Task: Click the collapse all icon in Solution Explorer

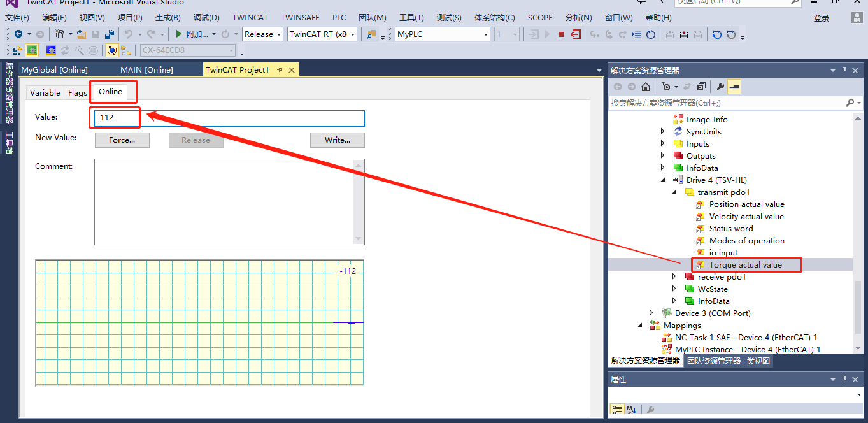Action: (x=701, y=87)
